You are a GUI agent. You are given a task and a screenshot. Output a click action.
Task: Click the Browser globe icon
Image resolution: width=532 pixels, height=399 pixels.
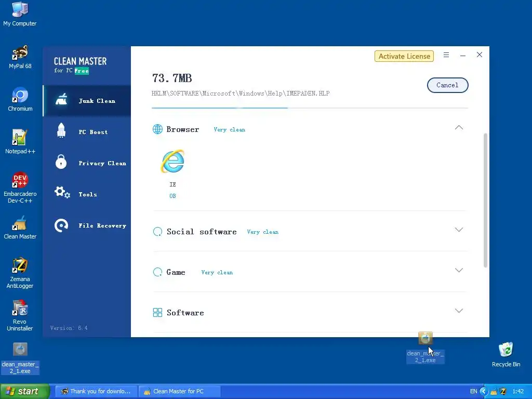click(x=157, y=129)
